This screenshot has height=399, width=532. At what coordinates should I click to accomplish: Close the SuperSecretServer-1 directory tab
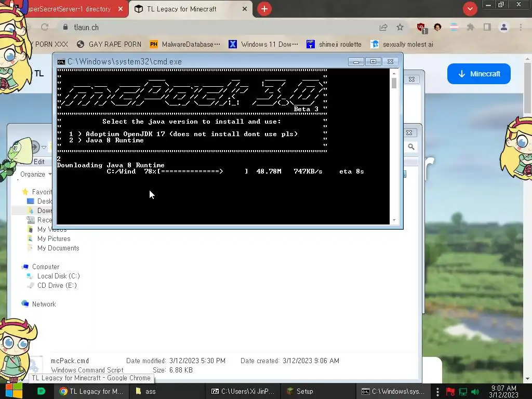[121, 9]
